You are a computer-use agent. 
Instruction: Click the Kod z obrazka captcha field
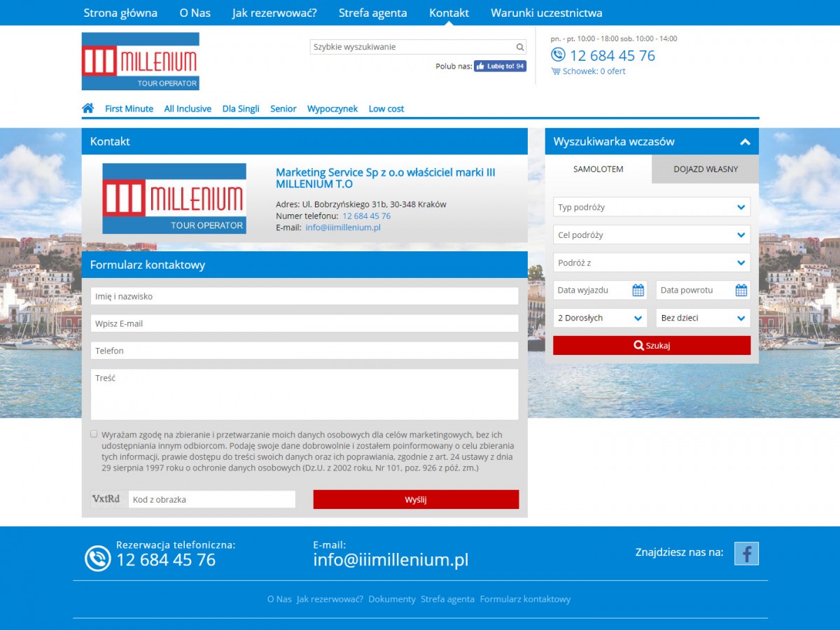coord(212,499)
